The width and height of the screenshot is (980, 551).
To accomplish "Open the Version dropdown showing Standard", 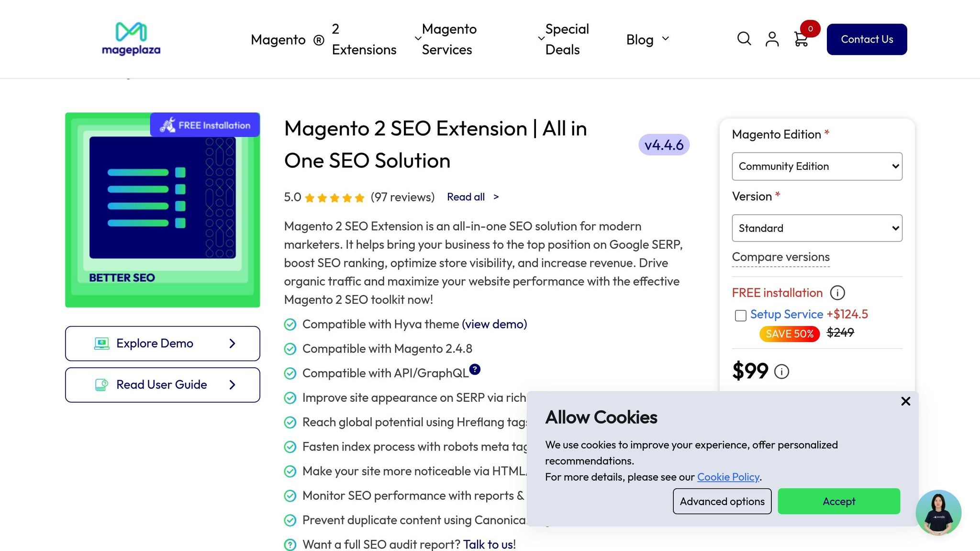I will (817, 228).
